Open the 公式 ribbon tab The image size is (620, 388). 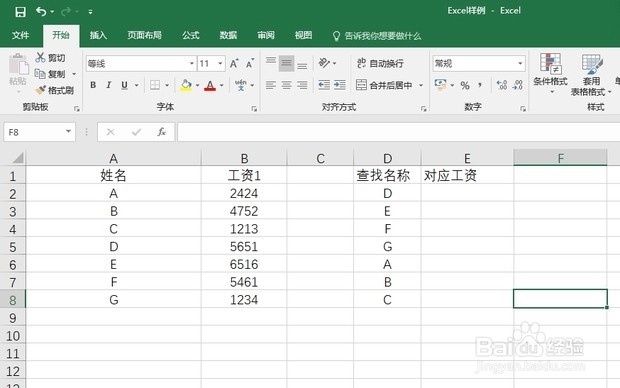tap(191, 35)
